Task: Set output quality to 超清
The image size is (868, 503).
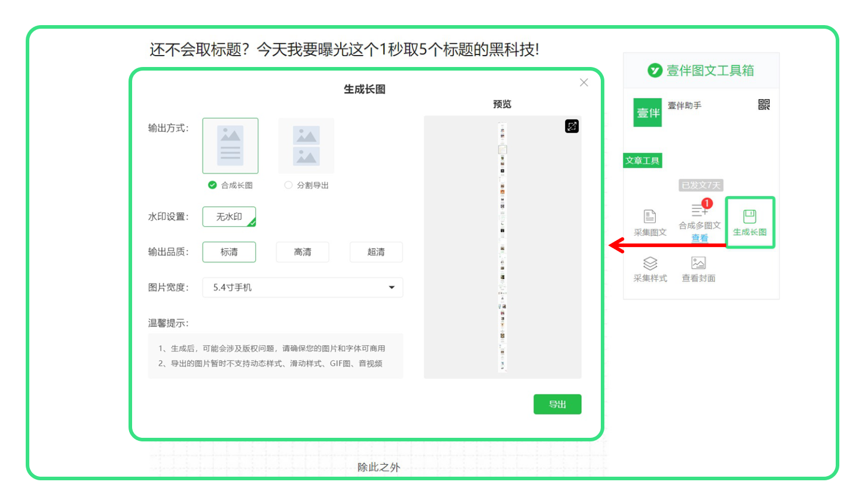Action: click(376, 252)
